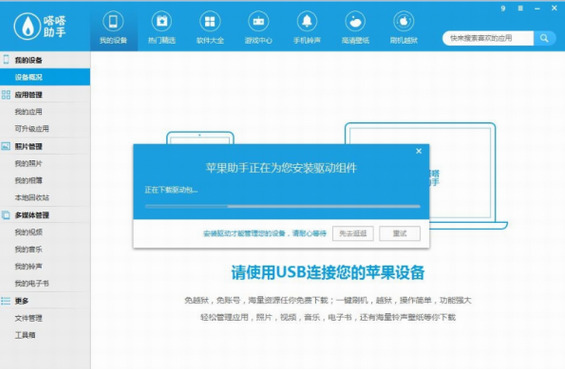Collapse the 应用管理 sidebar section
The height and width of the screenshot is (369, 565).
pos(45,95)
